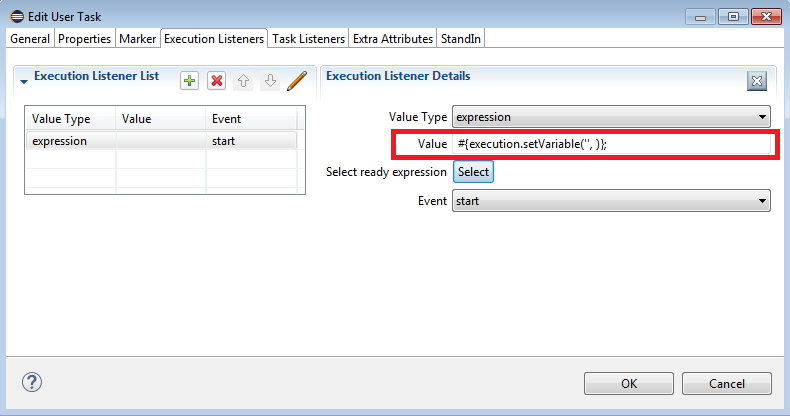Screen dimensions: 790x416
Task: Go to the Task Listeners tab
Action: (308, 39)
